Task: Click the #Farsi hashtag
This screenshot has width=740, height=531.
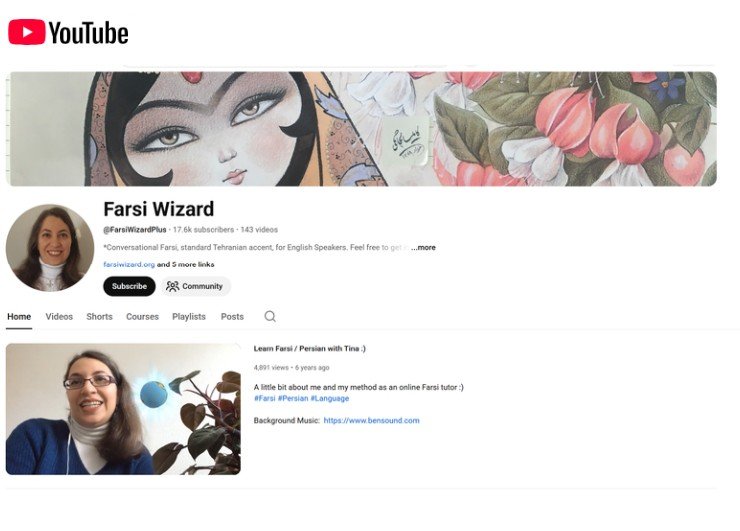Action: coord(265,398)
